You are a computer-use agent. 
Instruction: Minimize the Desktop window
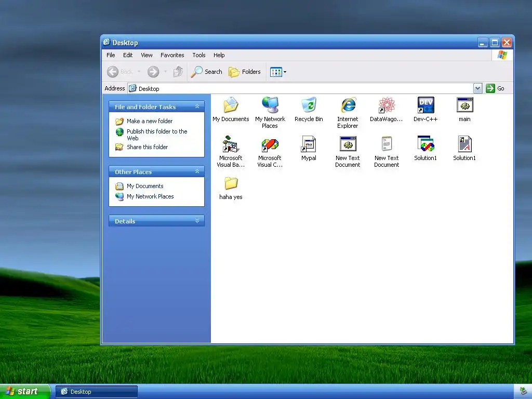(483, 43)
